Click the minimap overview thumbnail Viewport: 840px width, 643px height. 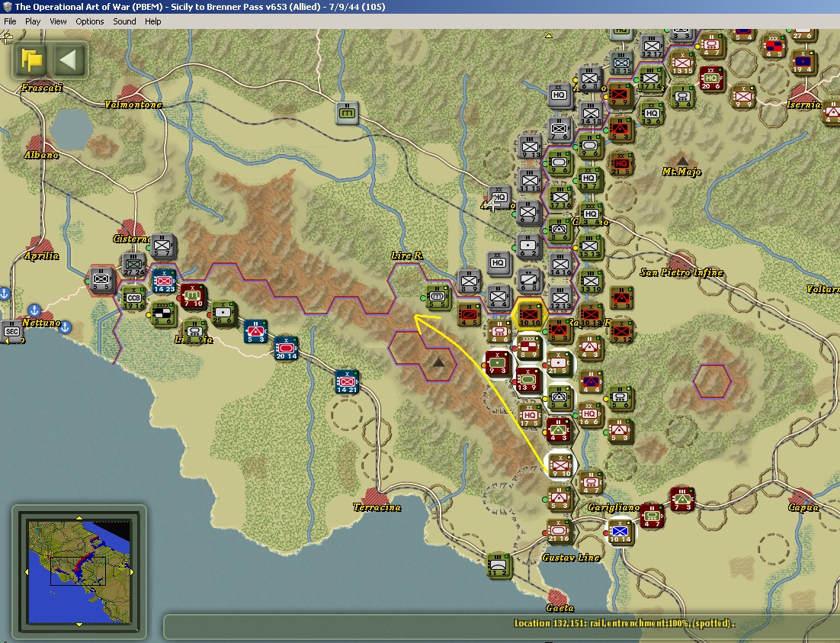coord(79,571)
